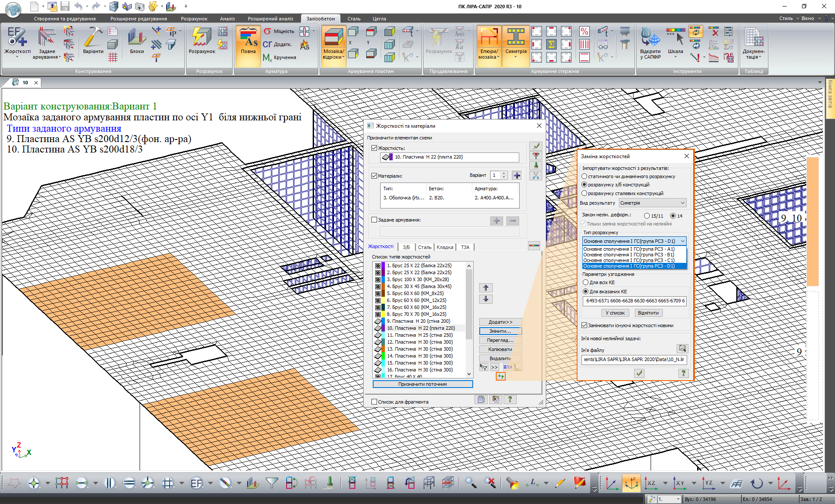Switch to the Сталь ribbon tab

tap(354, 19)
